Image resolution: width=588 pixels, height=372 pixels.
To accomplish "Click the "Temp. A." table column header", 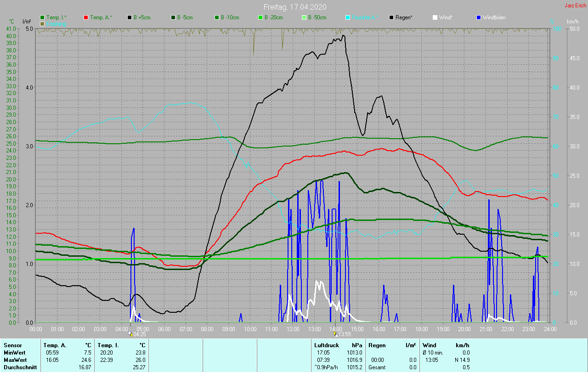I will [55, 345].
